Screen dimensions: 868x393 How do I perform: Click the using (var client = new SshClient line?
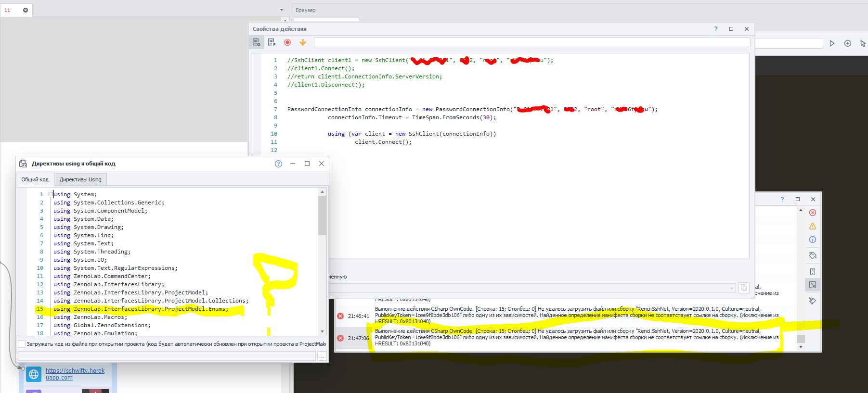click(x=412, y=134)
